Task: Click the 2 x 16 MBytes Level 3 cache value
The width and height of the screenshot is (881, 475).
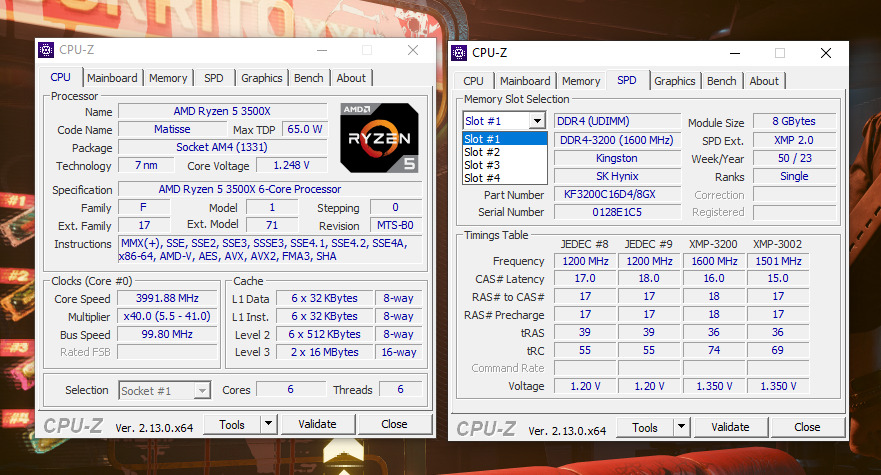Action: pyautogui.click(x=324, y=352)
